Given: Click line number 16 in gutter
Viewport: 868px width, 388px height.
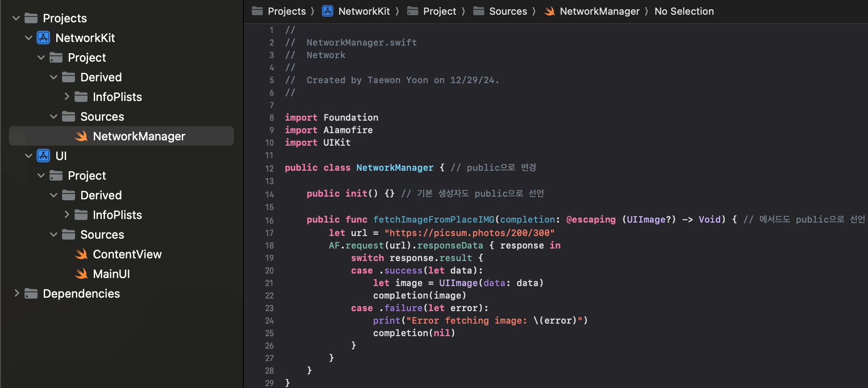Looking at the screenshot, I should pos(269,220).
